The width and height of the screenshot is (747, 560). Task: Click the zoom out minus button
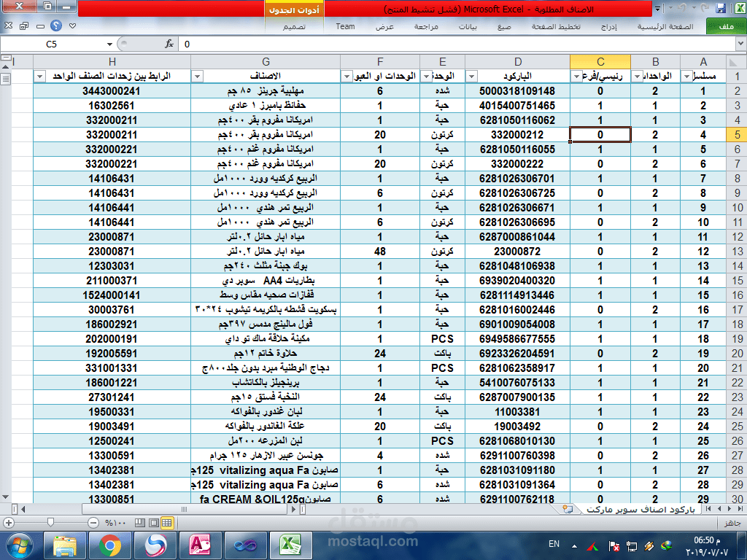click(94, 523)
